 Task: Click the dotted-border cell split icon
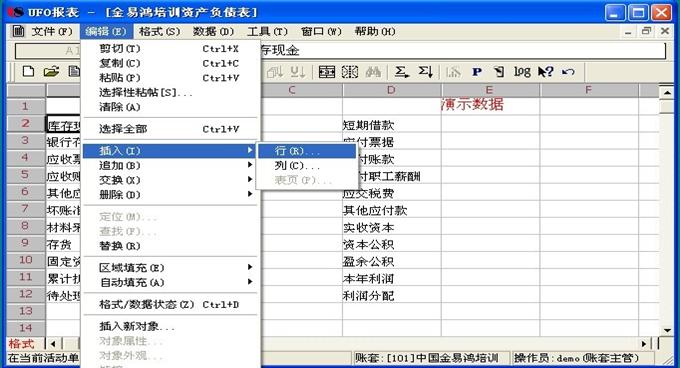coord(350,72)
